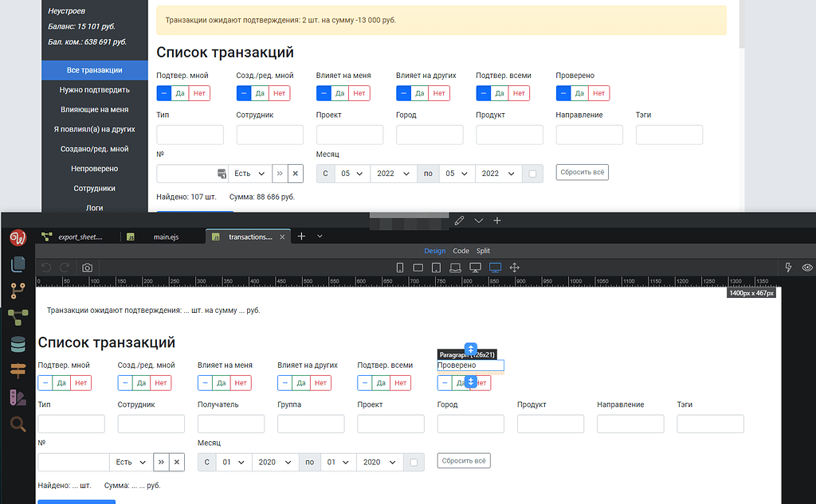Open the Database Manager panel
Viewport: 816px width, 504px height.
coord(18,342)
